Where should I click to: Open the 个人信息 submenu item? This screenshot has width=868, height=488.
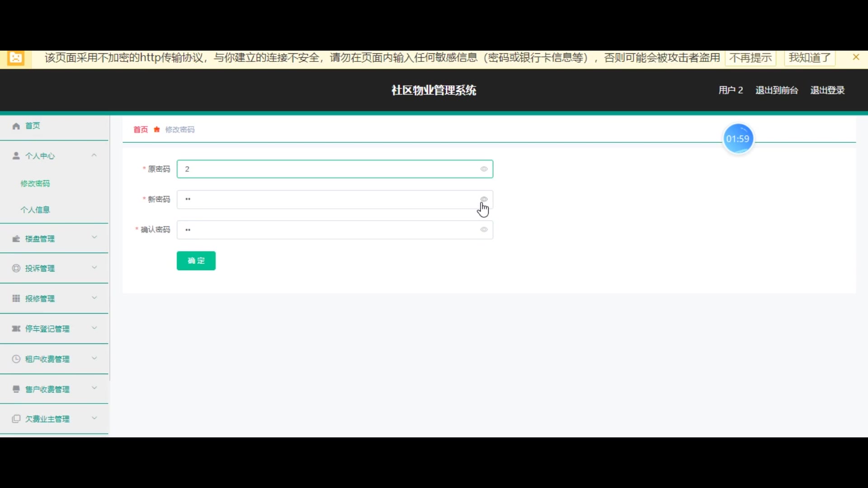coord(35,210)
